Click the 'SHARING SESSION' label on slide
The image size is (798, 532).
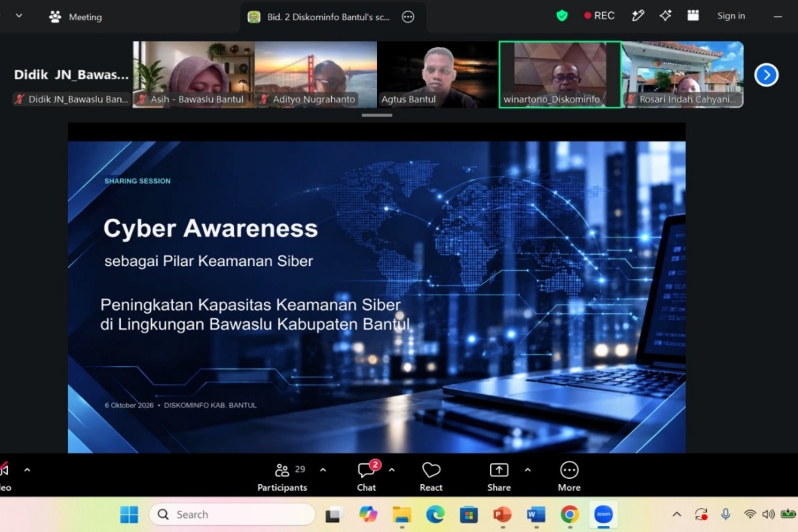[138, 181]
